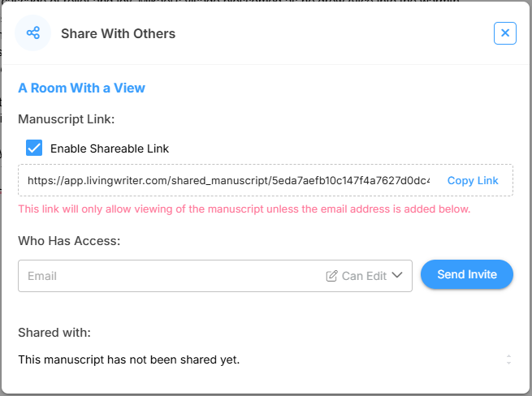Copy the manuscript link with Copy Link
The height and width of the screenshot is (396, 532).
click(x=473, y=180)
